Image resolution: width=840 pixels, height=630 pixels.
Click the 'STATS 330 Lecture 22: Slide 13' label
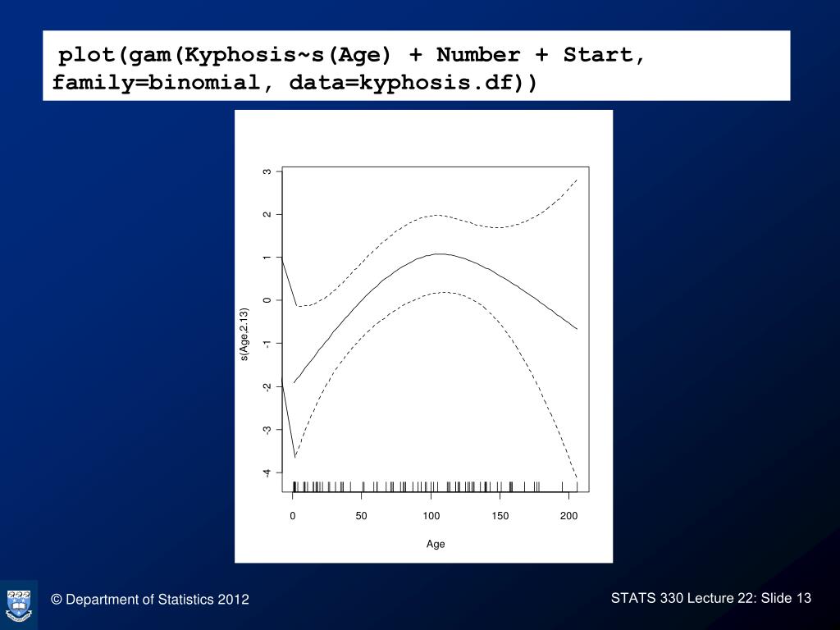click(711, 598)
